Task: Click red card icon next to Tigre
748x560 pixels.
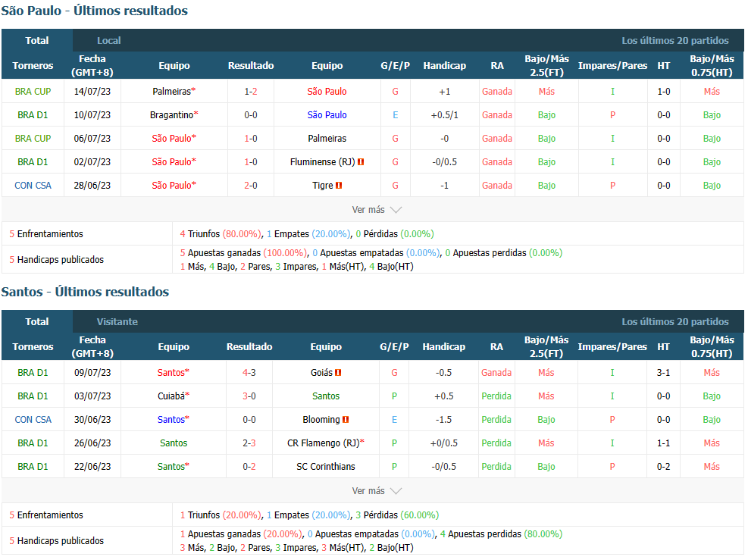Action: click(339, 185)
